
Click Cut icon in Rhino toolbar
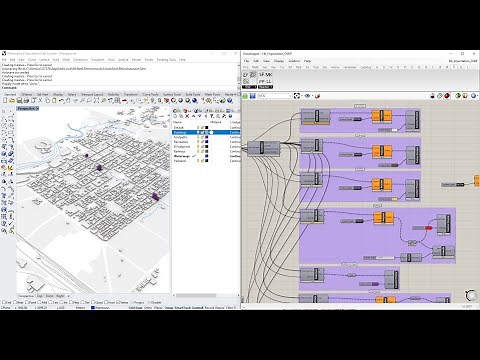pyautogui.click(x=40, y=100)
